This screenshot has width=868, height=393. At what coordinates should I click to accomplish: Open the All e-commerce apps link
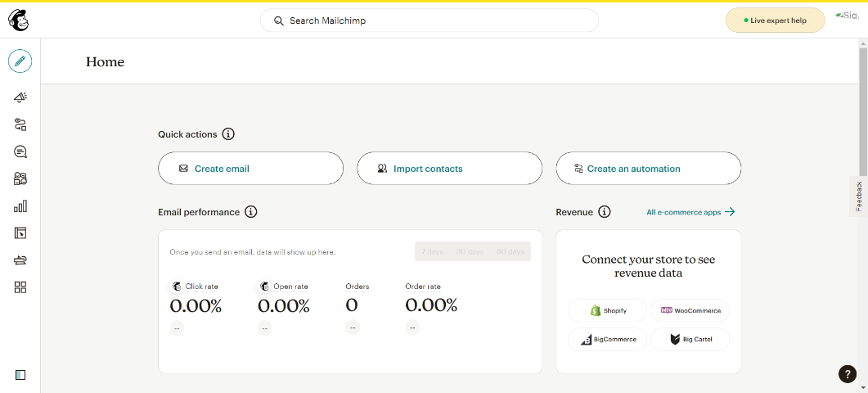(690, 212)
